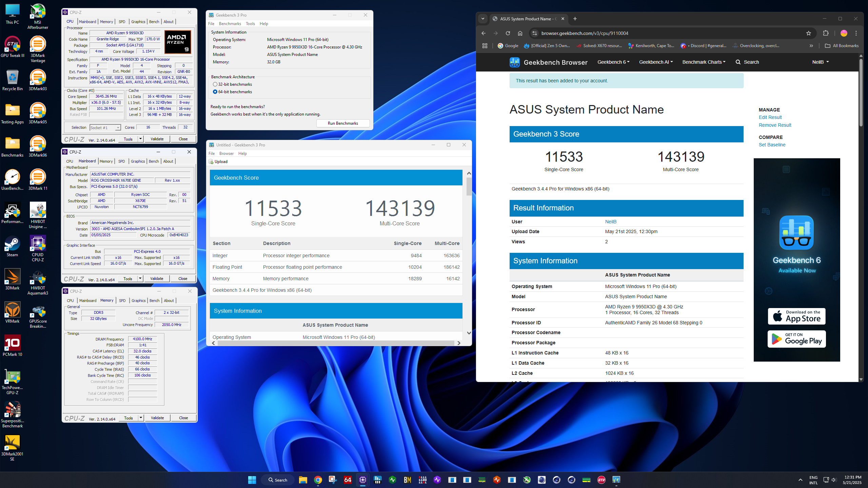Open a new Chrome tab

575,19
